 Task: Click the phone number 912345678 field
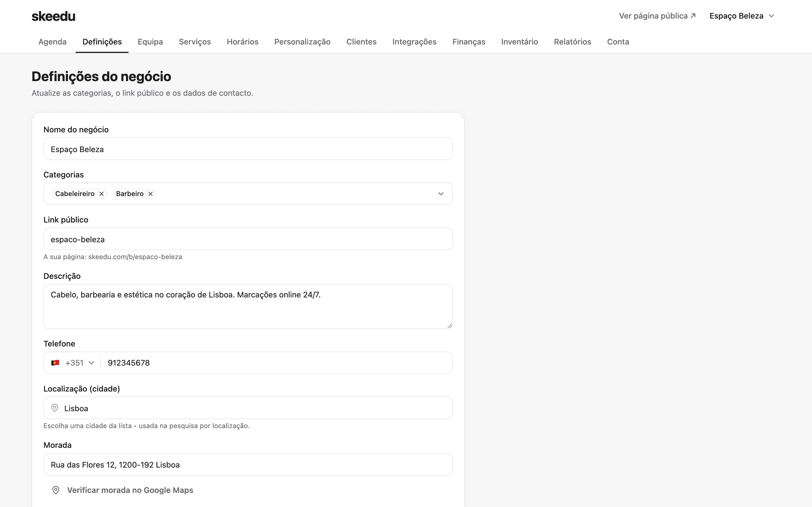[x=277, y=363]
